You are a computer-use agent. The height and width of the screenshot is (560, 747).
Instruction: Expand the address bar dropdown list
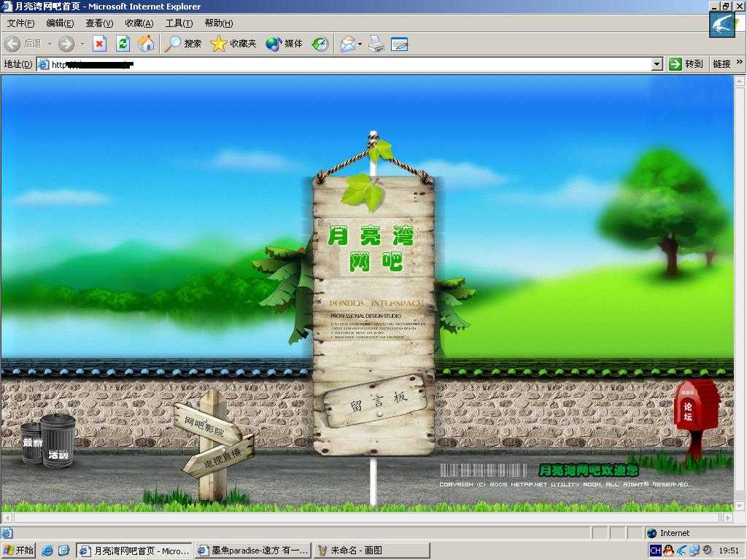(657, 64)
